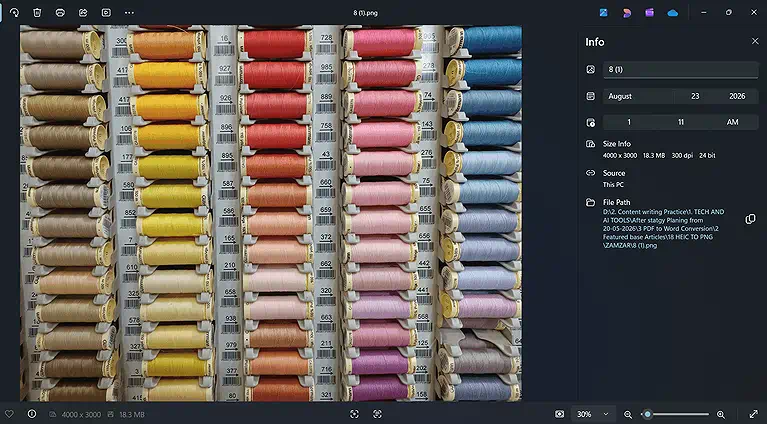
Task: Toggle the Info panel using the info icon
Action: click(32, 414)
